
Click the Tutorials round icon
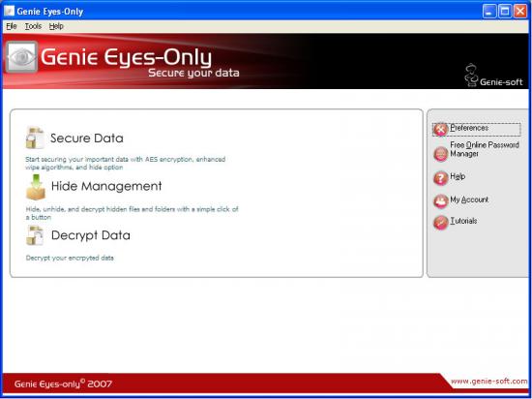pyautogui.click(x=440, y=223)
